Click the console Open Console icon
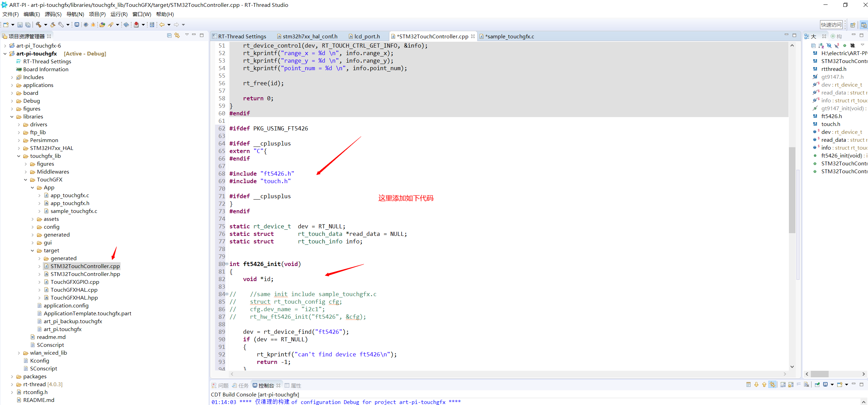 pos(840,385)
